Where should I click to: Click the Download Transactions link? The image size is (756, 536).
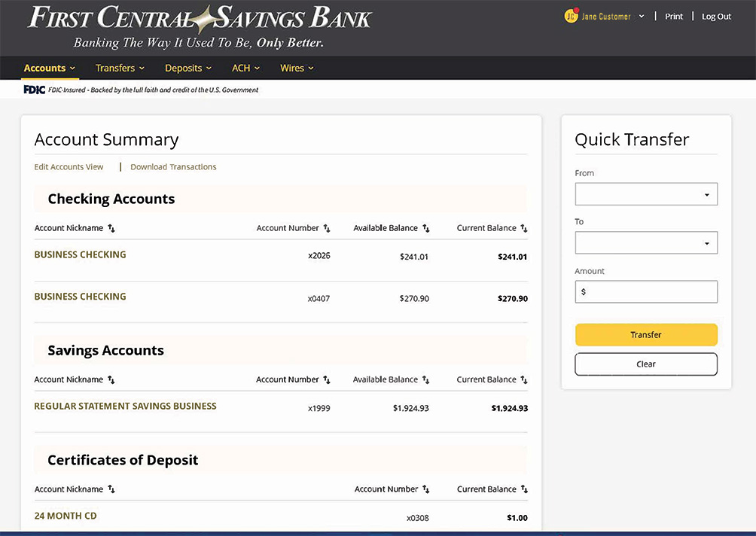coord(173,167)
